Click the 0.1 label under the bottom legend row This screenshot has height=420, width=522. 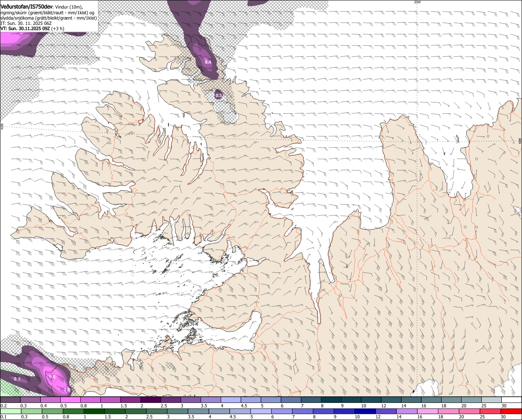click(x=4, y=417)
